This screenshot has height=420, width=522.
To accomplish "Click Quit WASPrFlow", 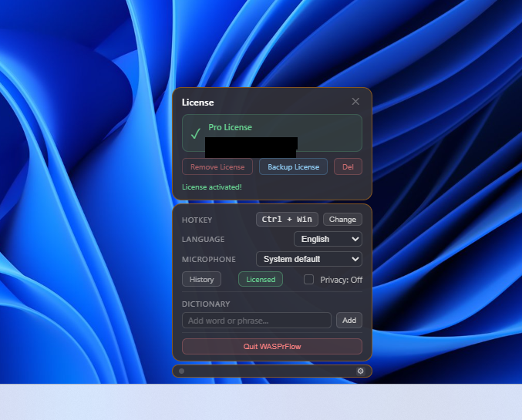I will tap(272, 347).
